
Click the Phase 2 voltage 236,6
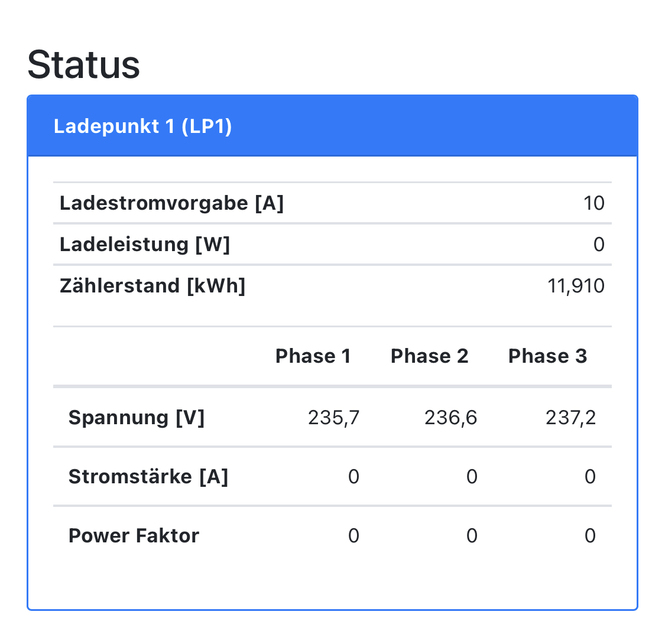coord(450,418)
